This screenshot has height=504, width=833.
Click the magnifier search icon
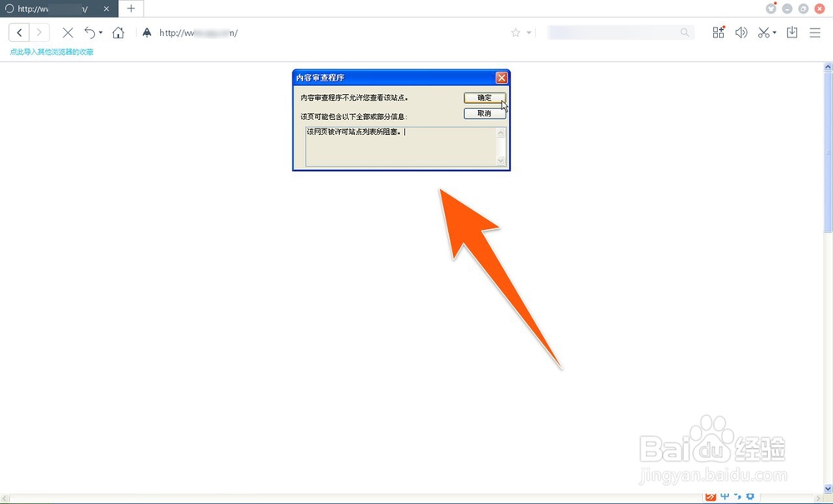coord(685,33)
